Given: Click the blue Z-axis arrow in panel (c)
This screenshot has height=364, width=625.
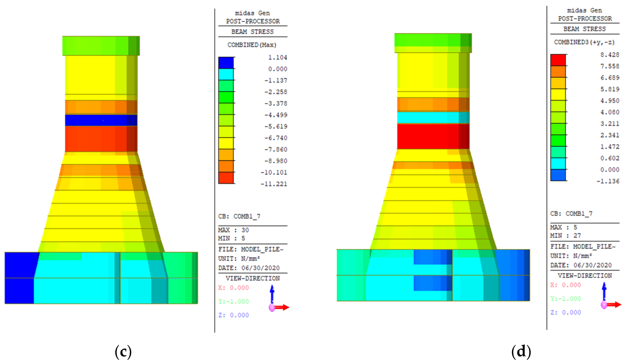Looking at the screenshot, I should [272, 294].
